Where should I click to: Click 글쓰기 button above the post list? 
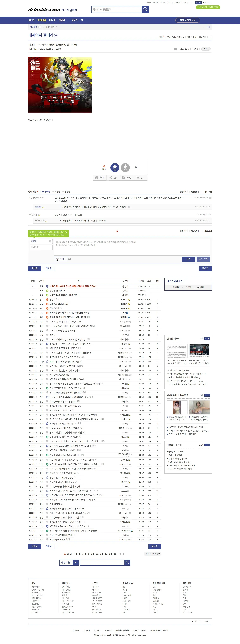point(205,269)
